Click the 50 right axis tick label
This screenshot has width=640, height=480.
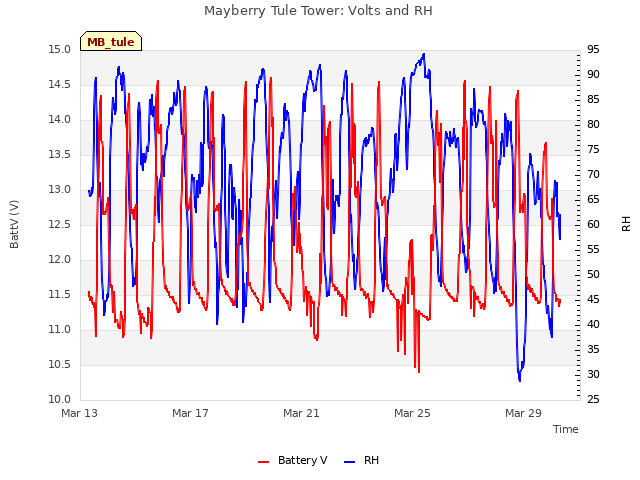[x=593, y=274]
